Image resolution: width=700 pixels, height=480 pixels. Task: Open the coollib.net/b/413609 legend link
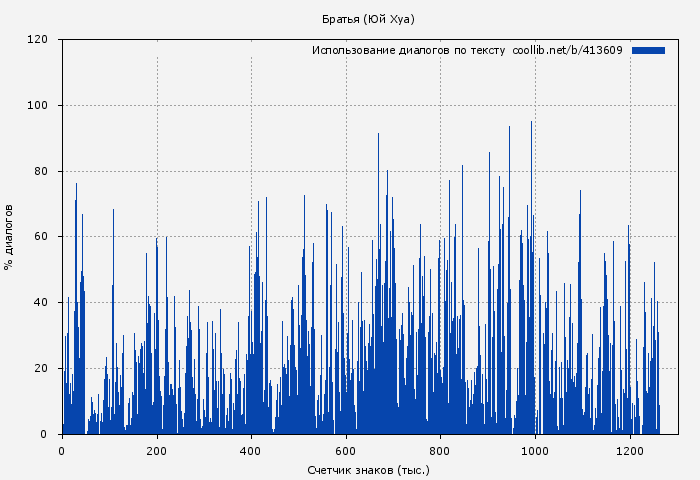567,50
